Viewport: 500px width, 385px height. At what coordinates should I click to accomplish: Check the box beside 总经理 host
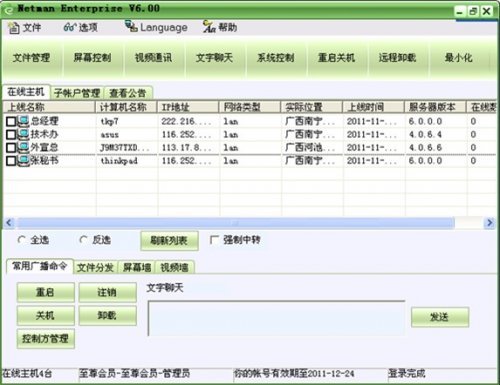(x=11, y=121)
